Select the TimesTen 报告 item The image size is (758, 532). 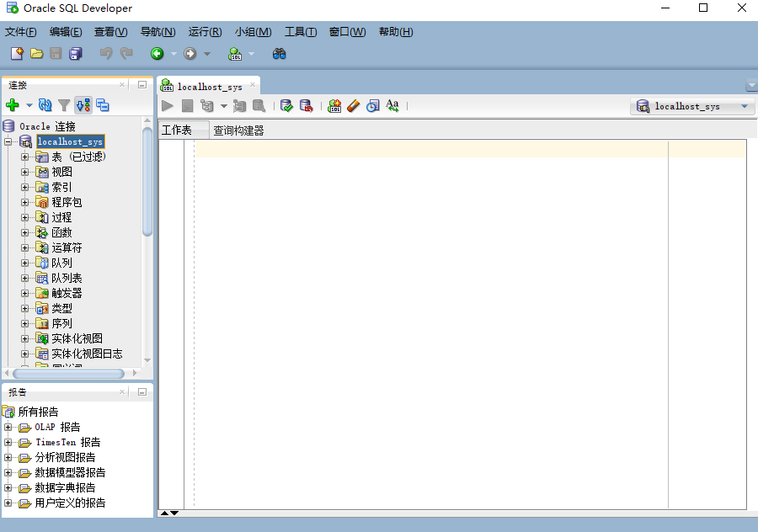click(x=67, y=442)
